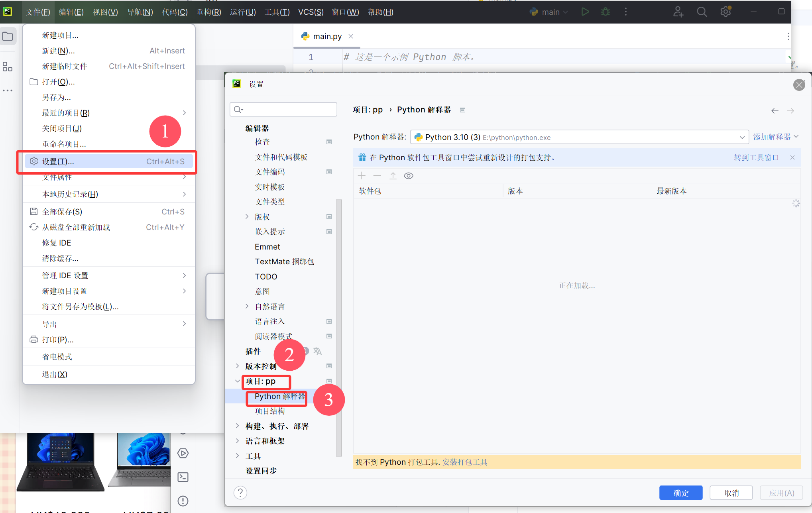Click the 最新版本 column header
This screenshot has width=812, height=513.
[x=726, y=191]
